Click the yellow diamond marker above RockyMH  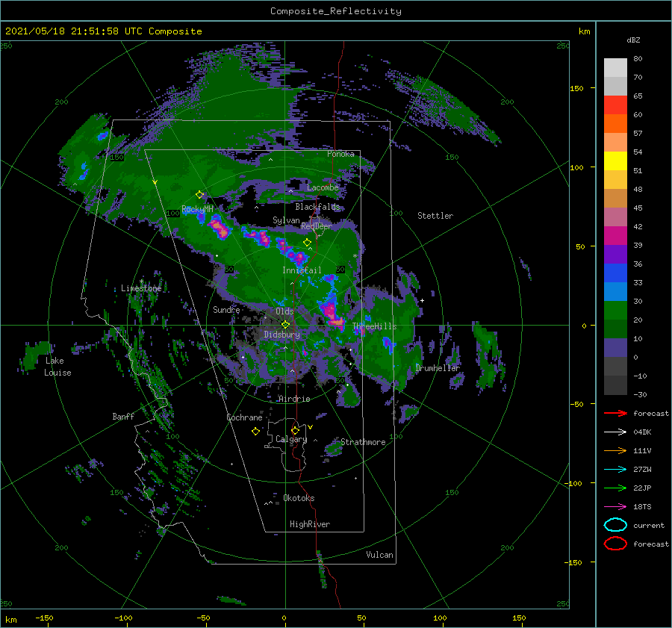coord(199,195)
